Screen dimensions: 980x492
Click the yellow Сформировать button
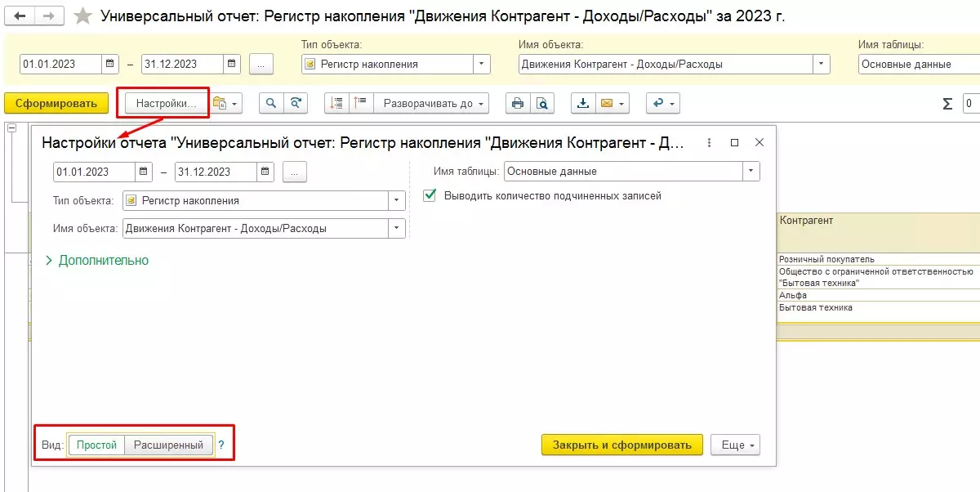(56, 103)
